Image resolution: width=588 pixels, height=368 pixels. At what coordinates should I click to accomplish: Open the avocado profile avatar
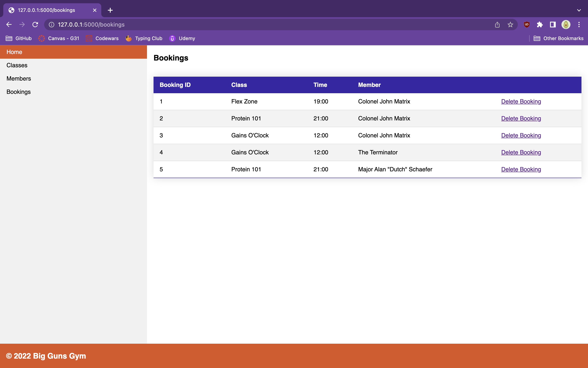(x=566, y=25)
